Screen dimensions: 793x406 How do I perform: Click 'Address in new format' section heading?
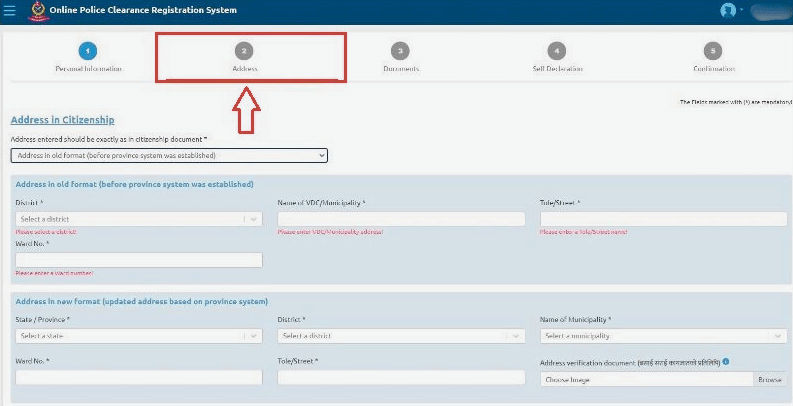pos(142,301)
